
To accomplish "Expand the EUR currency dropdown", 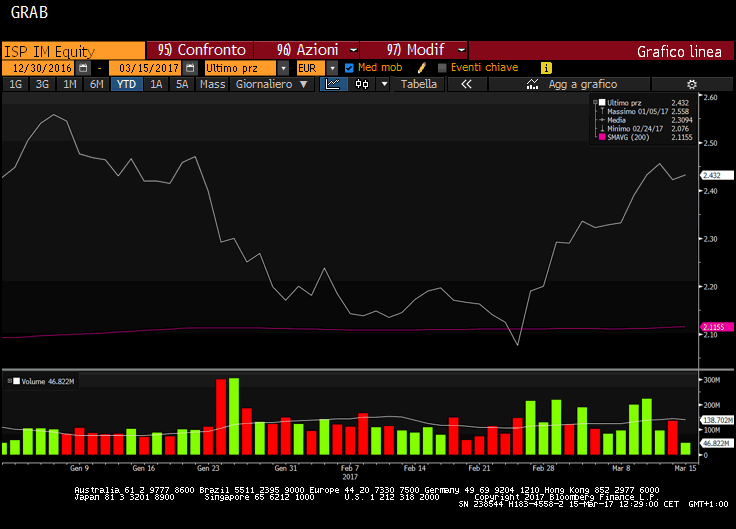I will pos(332,67).
